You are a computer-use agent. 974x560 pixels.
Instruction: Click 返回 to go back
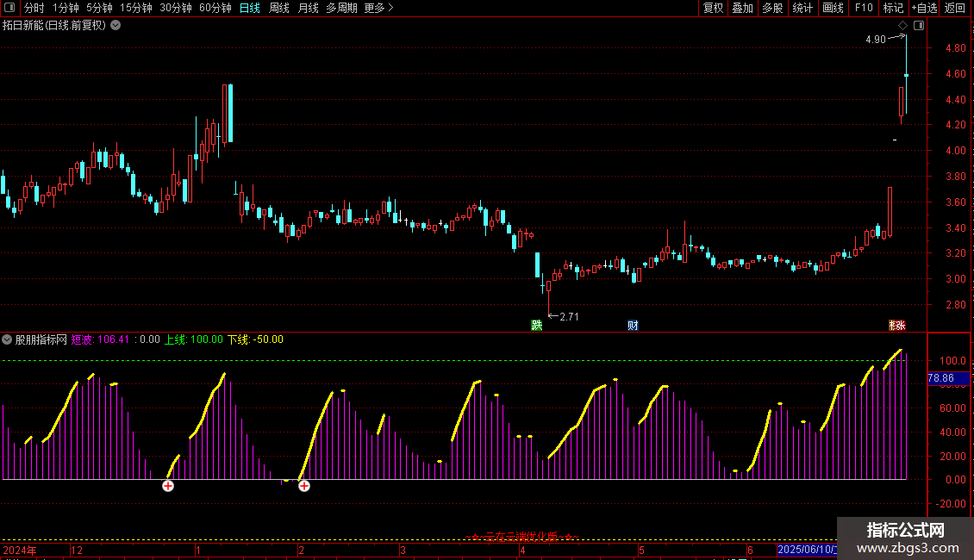click(x=955, y=8)
